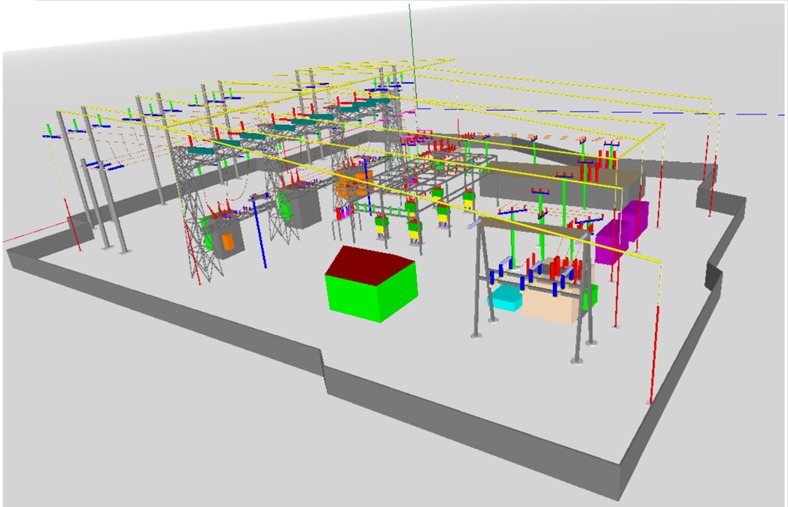788x507 pixels.
Task: Pick the large brown flat-roofed building
Action: (560, 184)
